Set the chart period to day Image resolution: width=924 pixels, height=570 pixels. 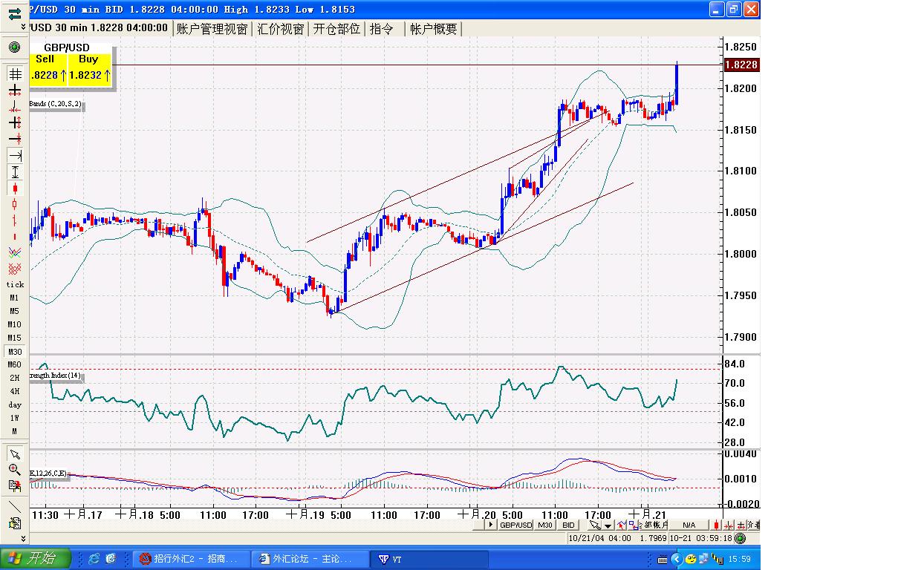tap(14, 404)
